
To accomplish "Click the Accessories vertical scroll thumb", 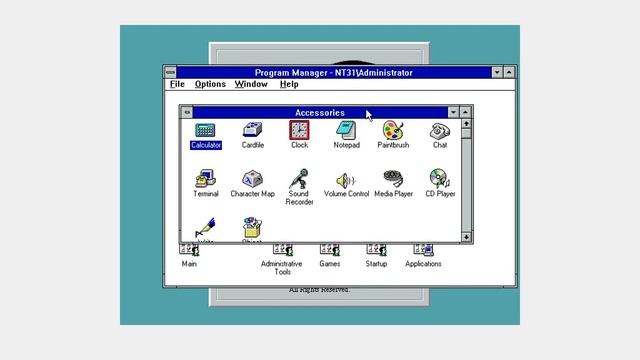I will [x=466, y=133].
